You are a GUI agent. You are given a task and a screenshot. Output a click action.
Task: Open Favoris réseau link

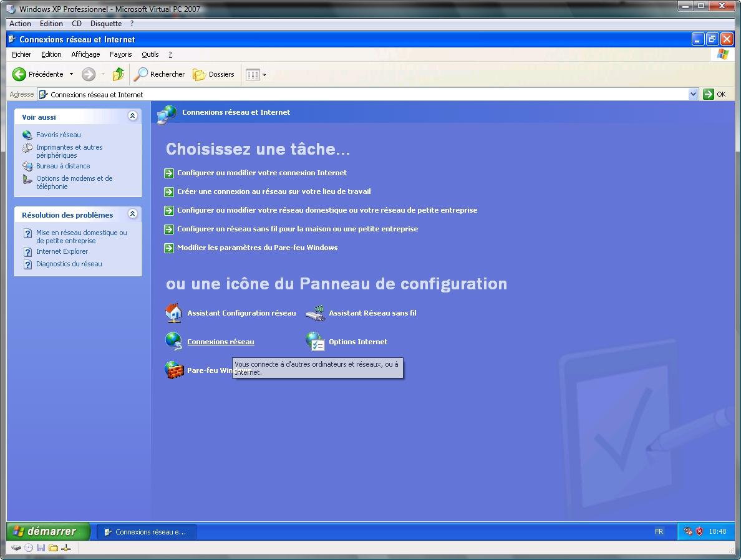click(x=59, y=135)
